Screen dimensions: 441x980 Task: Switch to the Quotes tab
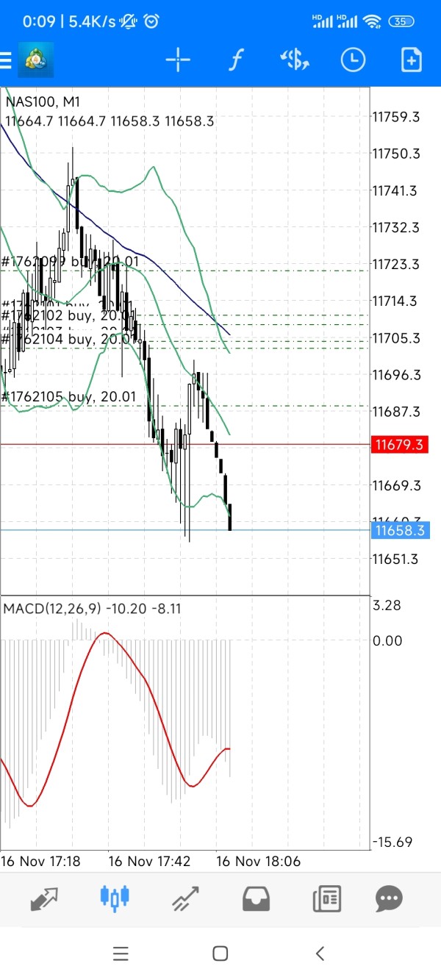(x=44, y=898)
